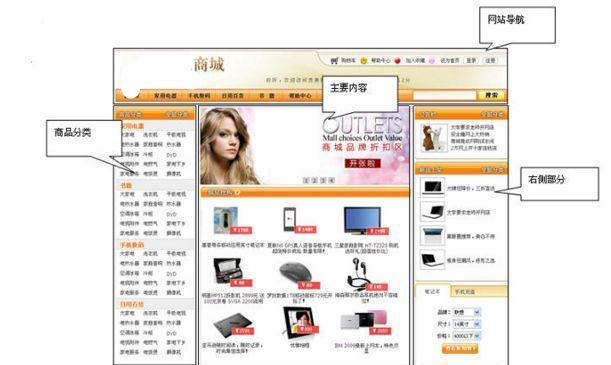Switch to the 手机充值 tab
This screenshot has height=365, width=611.
pos(464,291)
